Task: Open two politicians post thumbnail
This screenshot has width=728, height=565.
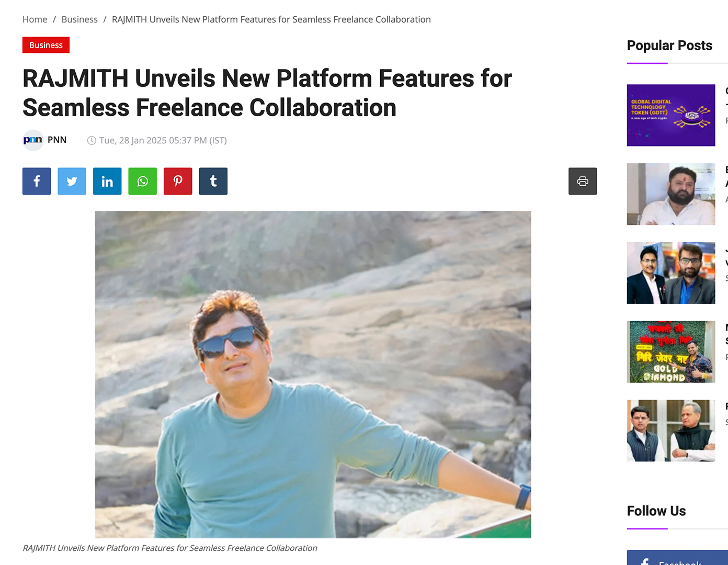Action: (x=670, y=431)
